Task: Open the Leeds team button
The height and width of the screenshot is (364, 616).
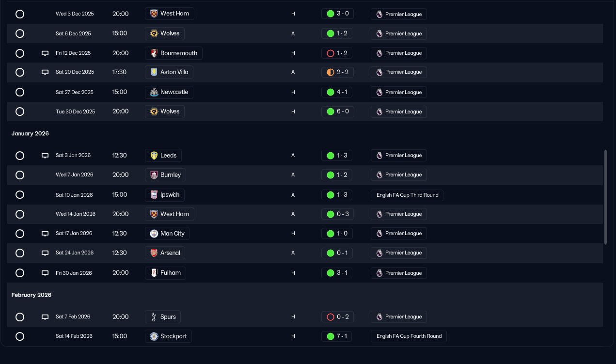Action: (163, 156)
